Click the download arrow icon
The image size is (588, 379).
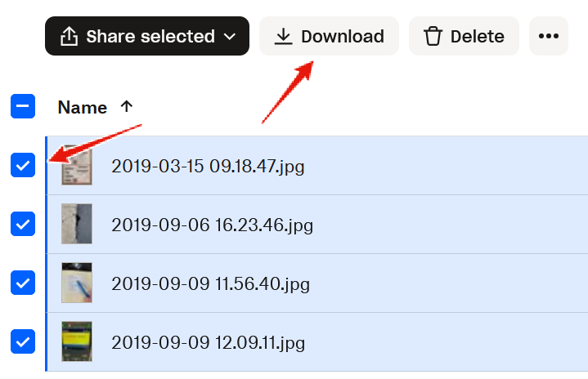pyautogui.click(x=283, y=37)
